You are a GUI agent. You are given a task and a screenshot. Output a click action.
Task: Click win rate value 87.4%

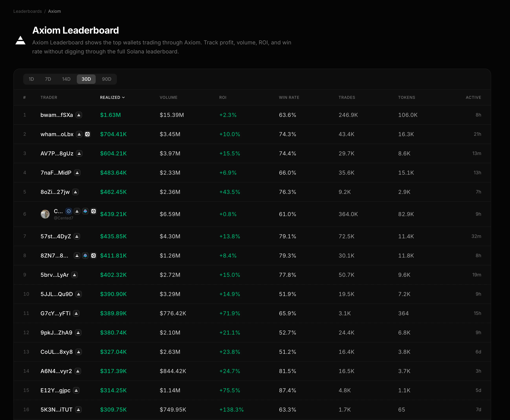287,390
